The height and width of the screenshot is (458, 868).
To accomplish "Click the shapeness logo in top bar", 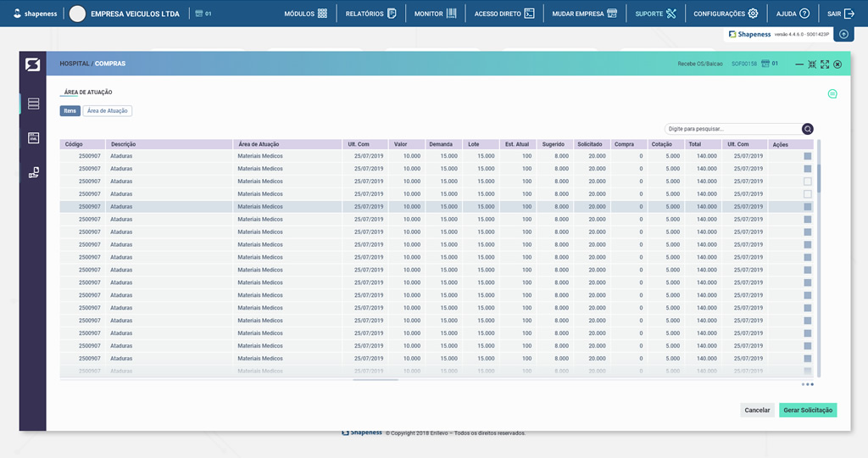I will coord(35,14).
